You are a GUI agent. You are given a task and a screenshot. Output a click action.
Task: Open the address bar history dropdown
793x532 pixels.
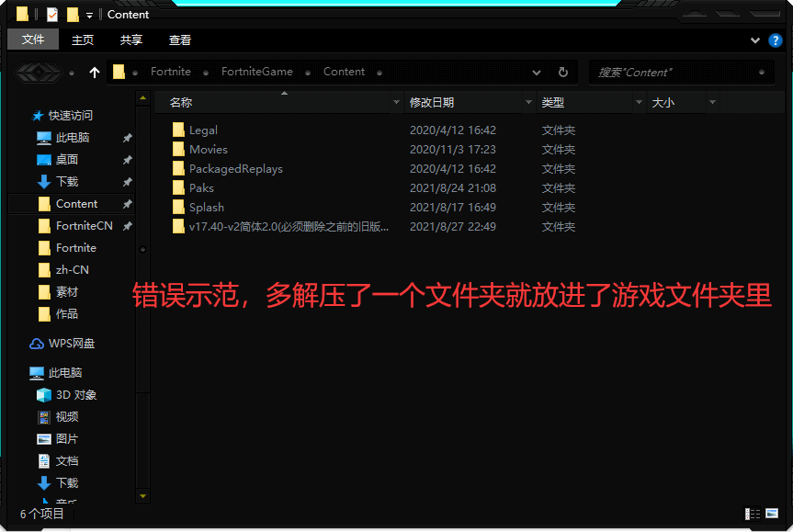coord(537,73)
